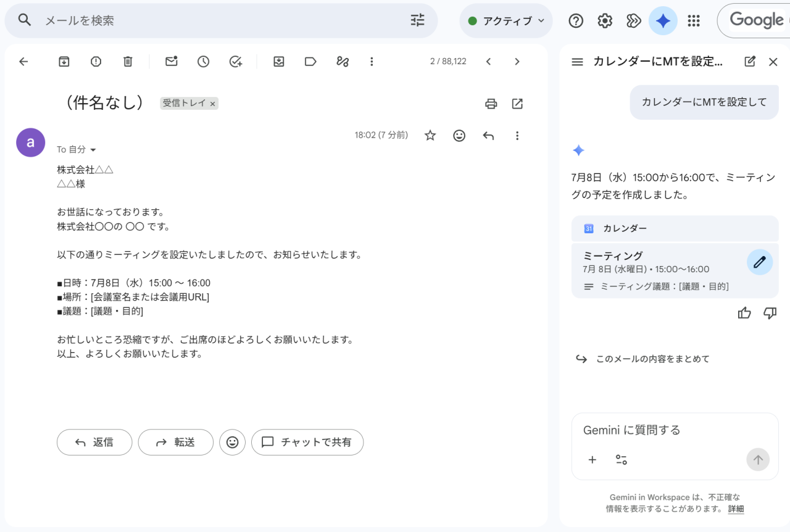Select suggestion このメールの内容をまとめて

(642, 359)
